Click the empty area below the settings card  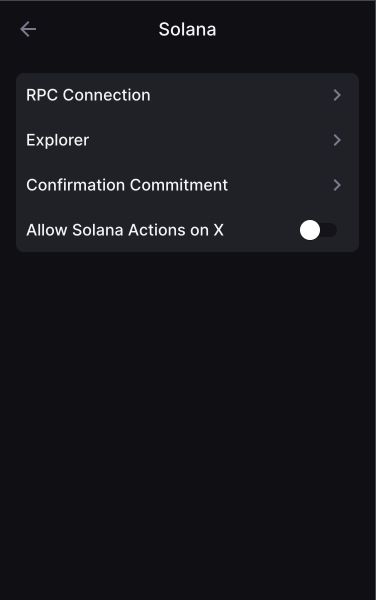[187, 421]
